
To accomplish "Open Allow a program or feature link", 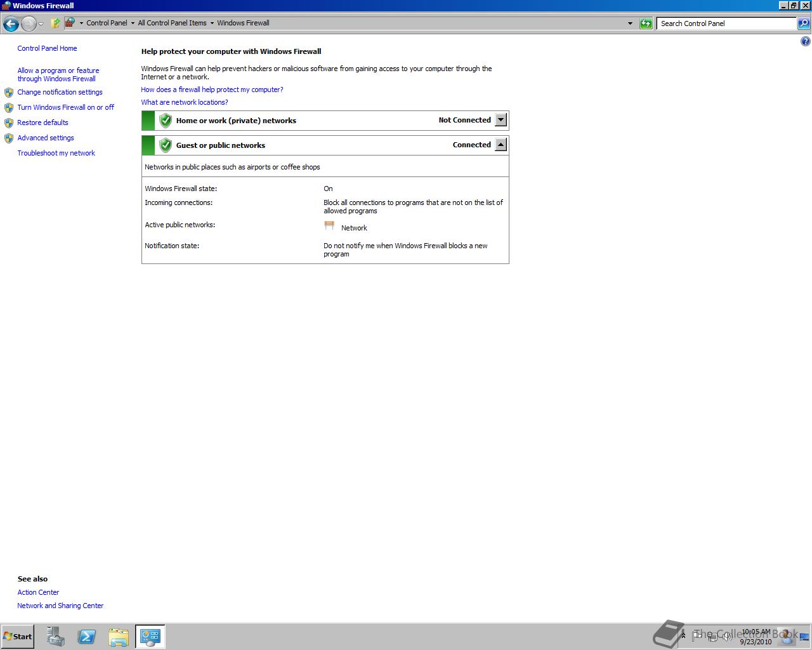I will [58, 75].
